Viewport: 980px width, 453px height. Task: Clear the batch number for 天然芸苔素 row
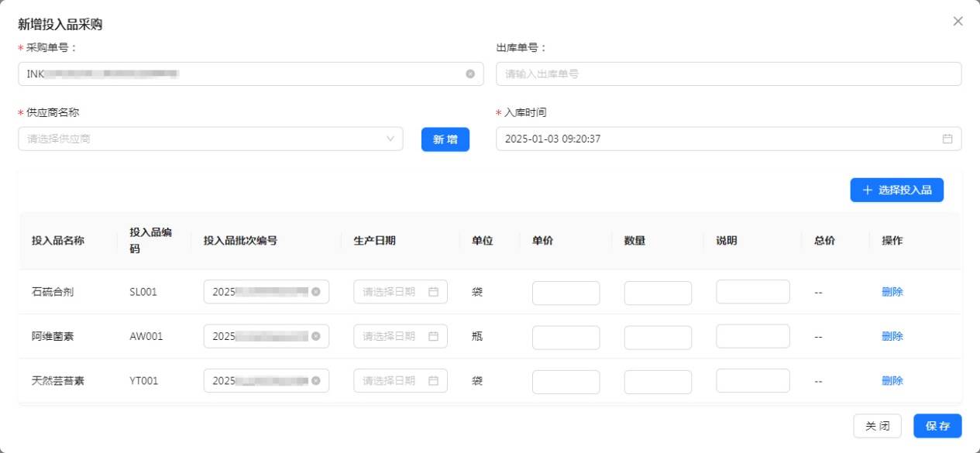[315, 381]
